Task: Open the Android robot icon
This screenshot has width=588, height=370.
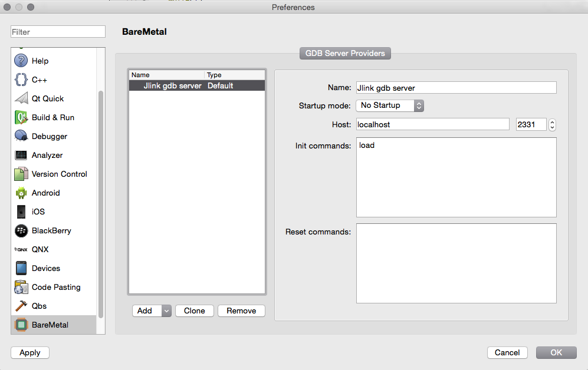Action: [x=21, y=193]
